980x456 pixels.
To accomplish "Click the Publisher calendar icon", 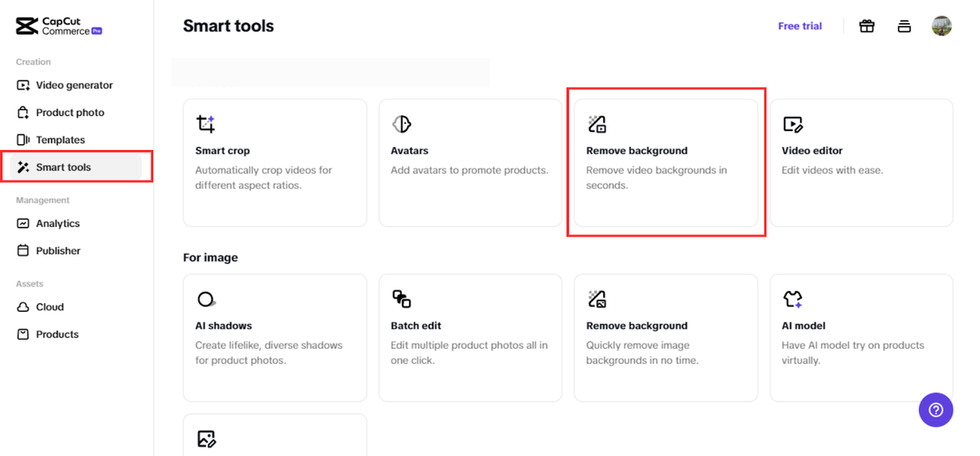I will click(x=23, y=251).
